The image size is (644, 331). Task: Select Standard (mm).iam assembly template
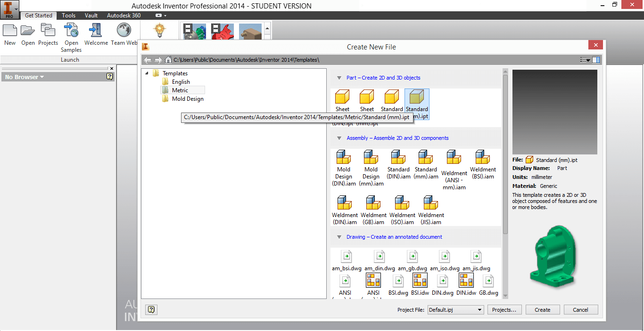tap(426, 165)
